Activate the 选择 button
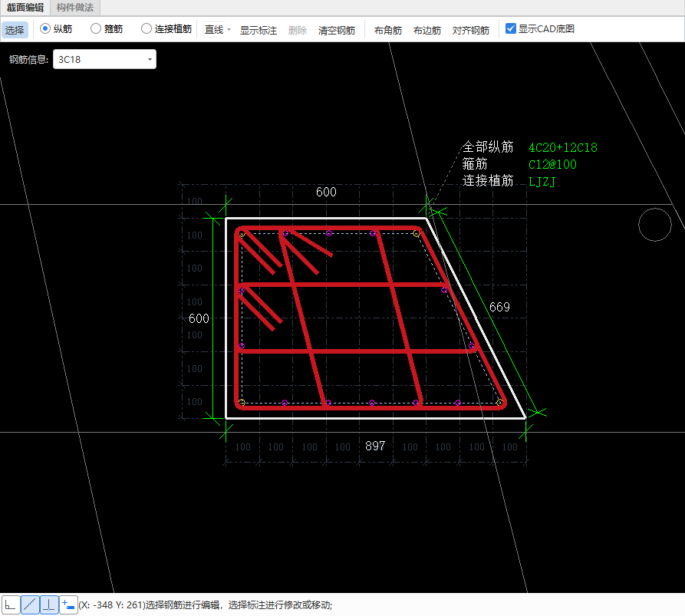Image resolution: width=685 pixels, height=616 pixels. click(x=15, y=30)
